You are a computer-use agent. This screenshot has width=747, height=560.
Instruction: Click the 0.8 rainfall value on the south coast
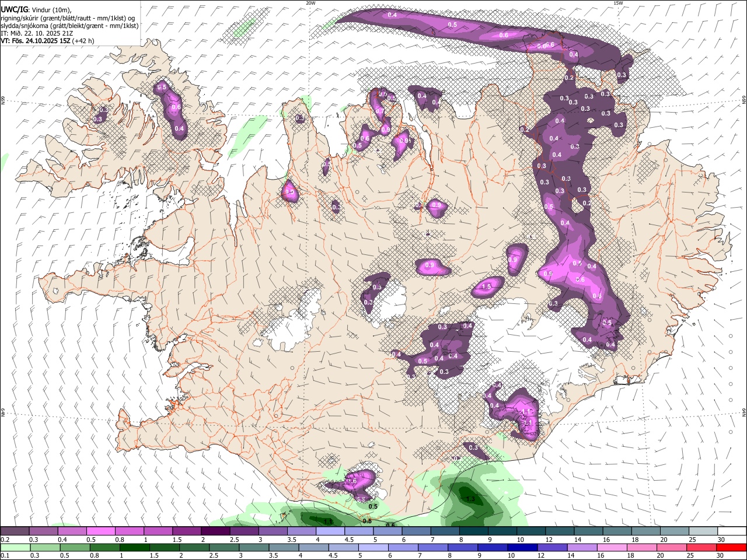(367, 521)
